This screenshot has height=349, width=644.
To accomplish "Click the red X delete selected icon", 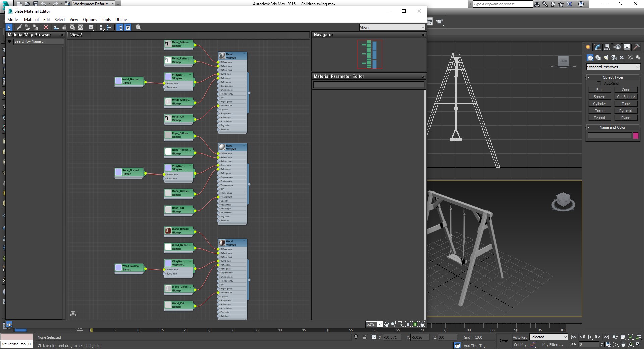I will click(x=46, y=27).
